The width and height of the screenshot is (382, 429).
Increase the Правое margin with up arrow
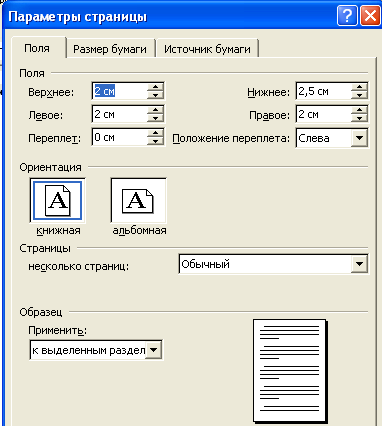[x=359, y=110]
